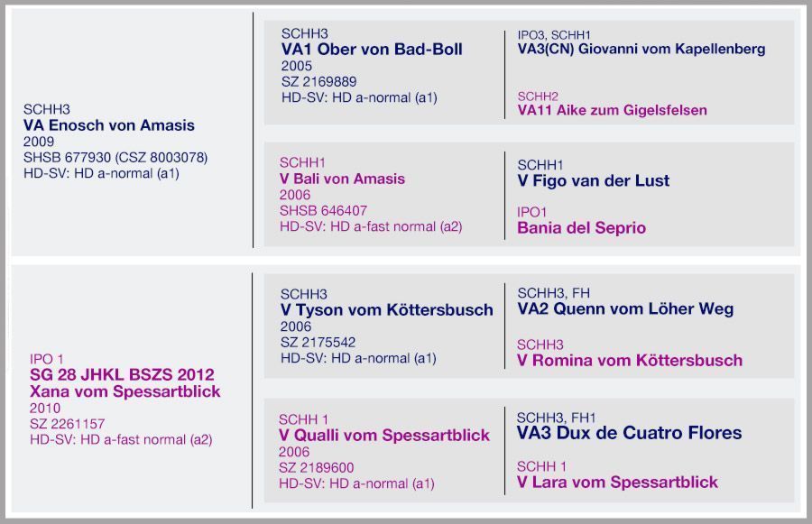Image resolution: width=812 pixels, height=524 pixels.
Task: Select SG 28 JHKL BSZS 2012 Xana vom Spessartblick
Action: click(125, 382)
